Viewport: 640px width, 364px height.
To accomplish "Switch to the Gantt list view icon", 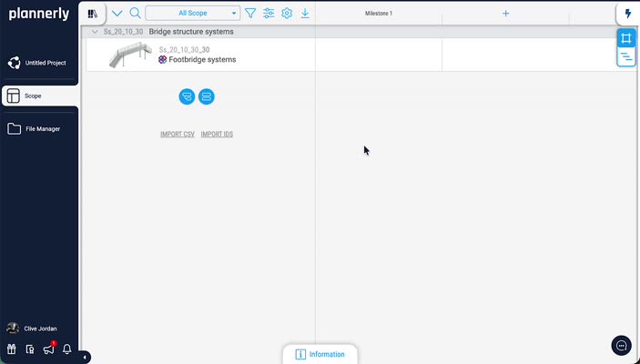I will click(x=626, y=56).
